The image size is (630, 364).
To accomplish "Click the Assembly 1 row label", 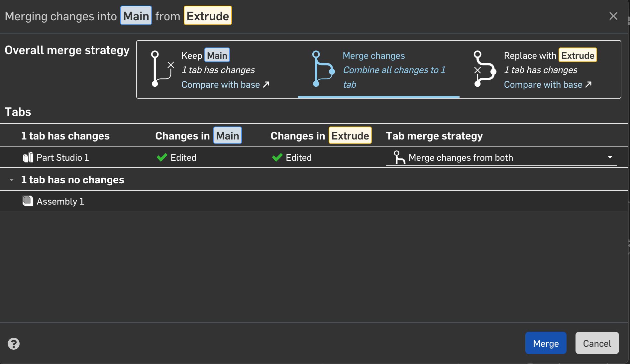I will point(60,201).
